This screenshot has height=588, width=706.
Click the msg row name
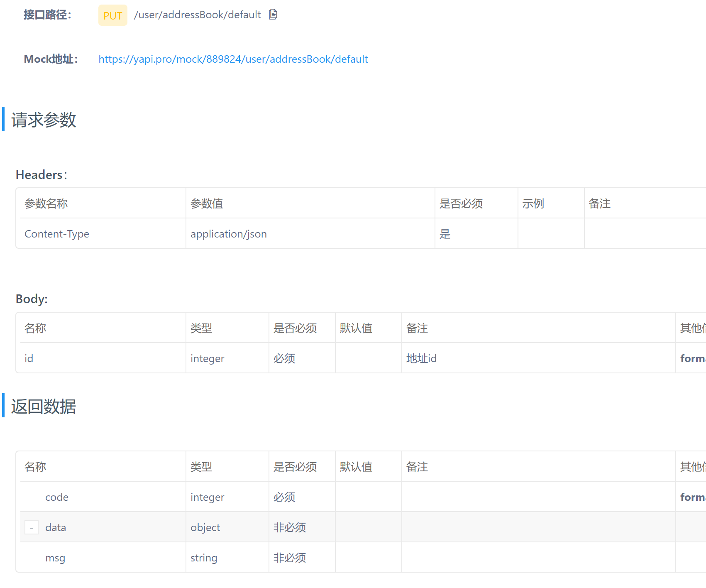[55, 558]
